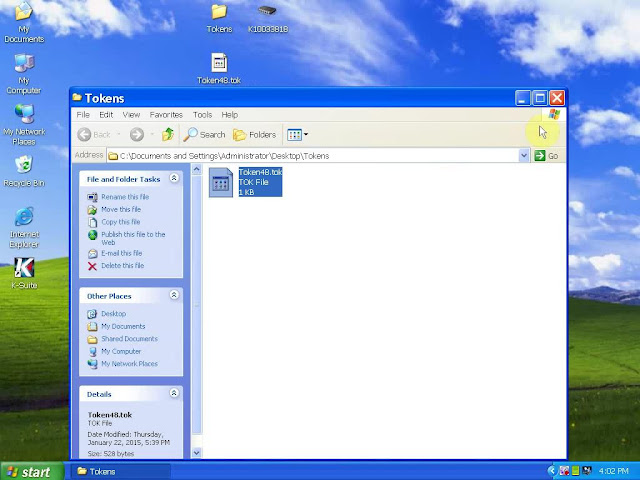
Task: Open the View menu
Action: click(x=131, y=115)
